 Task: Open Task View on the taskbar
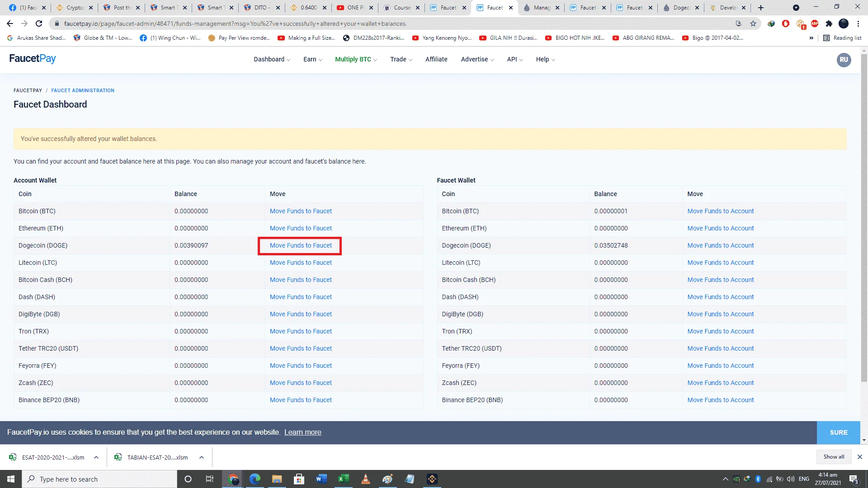pyautogui.click(x=210, y=479)
